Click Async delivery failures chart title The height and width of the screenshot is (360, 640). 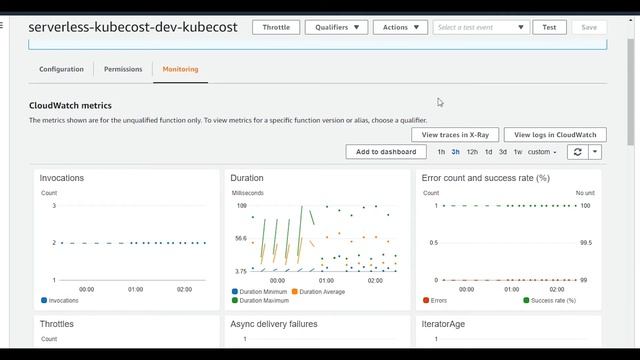[274, 324]
